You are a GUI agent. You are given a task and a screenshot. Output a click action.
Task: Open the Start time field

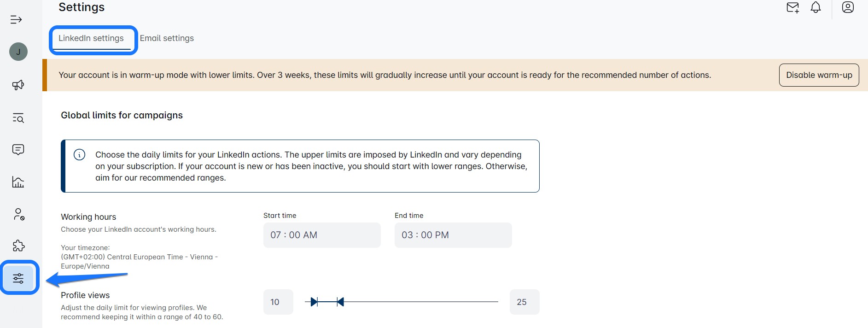coord(322,235)
